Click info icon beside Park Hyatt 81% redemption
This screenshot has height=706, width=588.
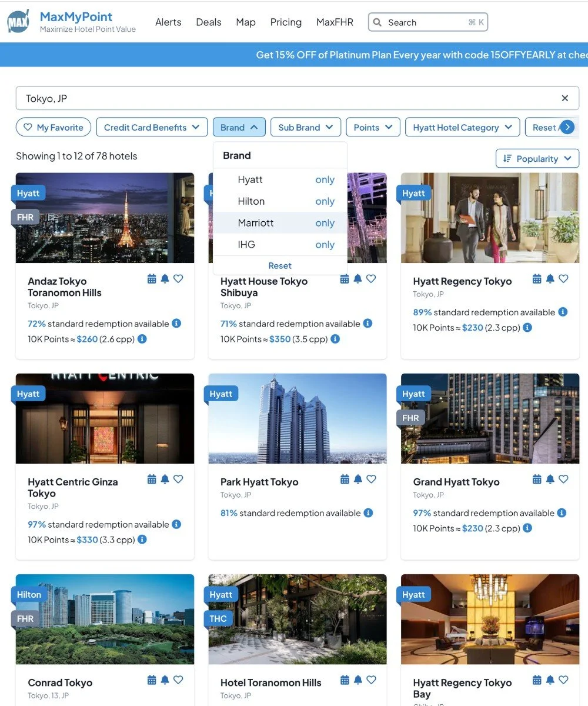[368, 513]
